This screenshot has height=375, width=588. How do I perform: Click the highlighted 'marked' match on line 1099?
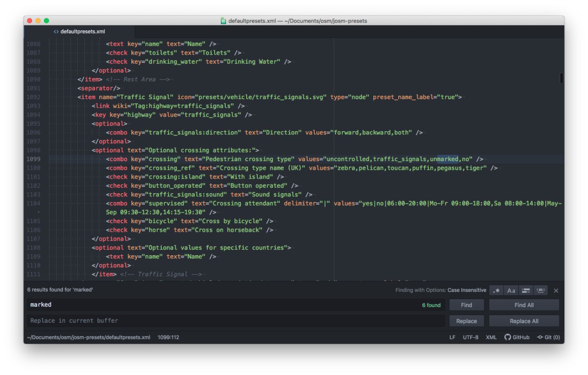point(447,159)
